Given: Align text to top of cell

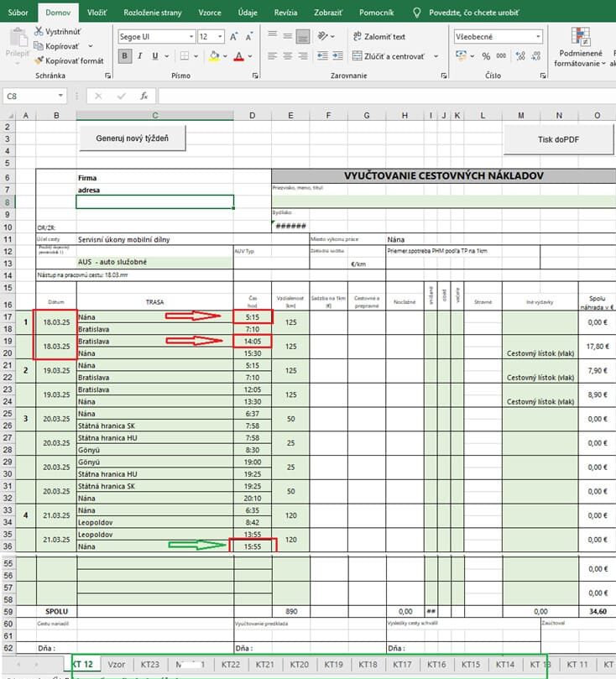Looking at the screenshot, I should [272, 35].
